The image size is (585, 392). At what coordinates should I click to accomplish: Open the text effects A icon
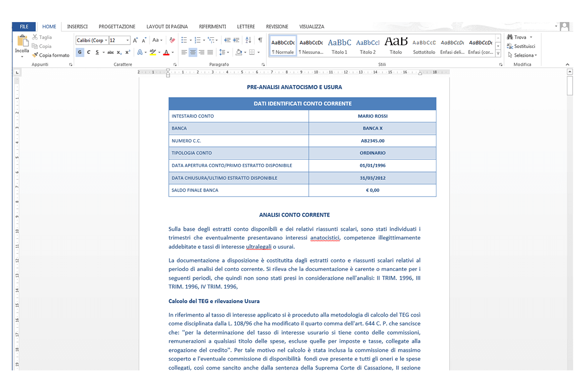tap(140, 52)
